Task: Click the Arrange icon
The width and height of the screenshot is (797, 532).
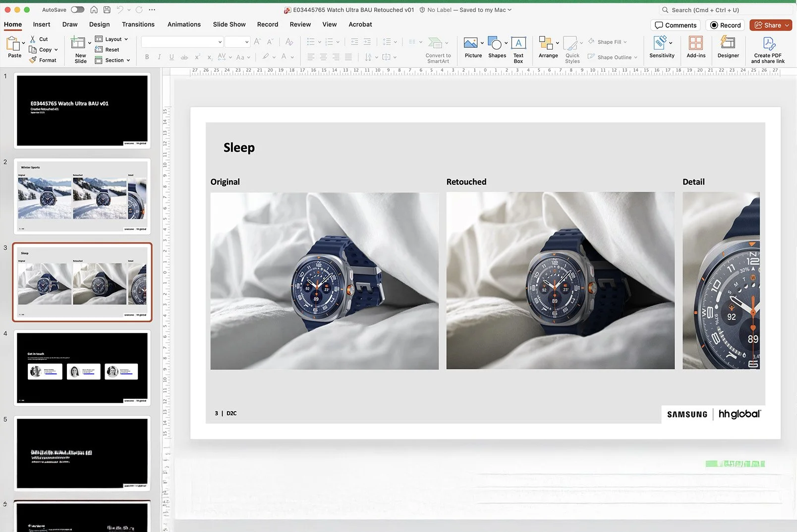Action: [x=546, y=43]
